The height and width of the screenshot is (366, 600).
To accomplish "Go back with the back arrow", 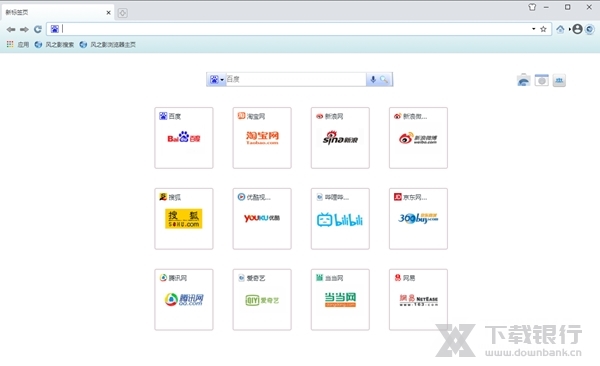I will pos(11,29).
